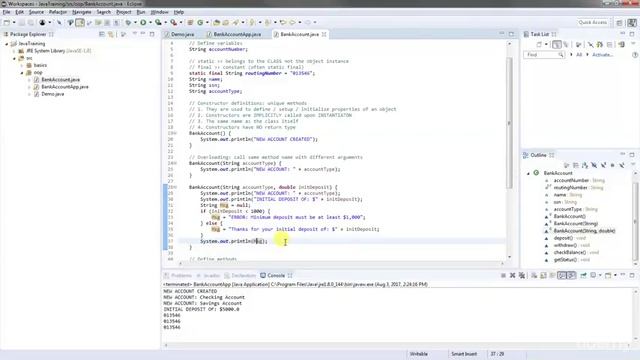Click Synchronize Changed icon in Task List
This screenshot has height=360, width=640.
(x=600, y=44)
